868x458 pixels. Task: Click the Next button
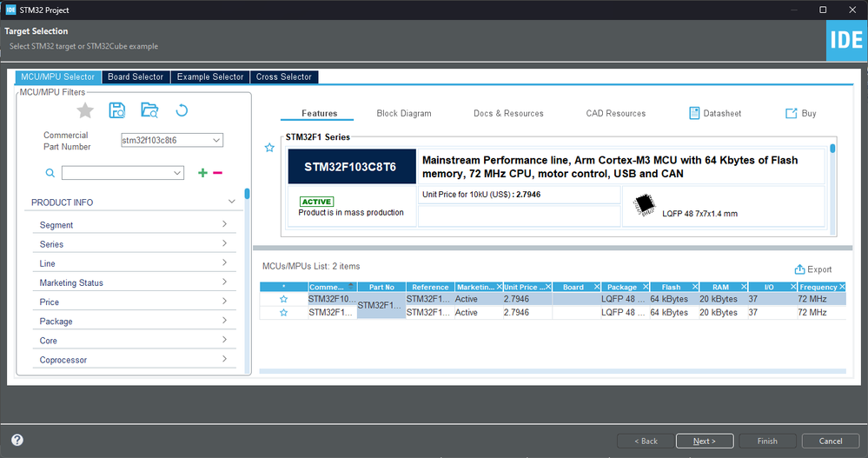click(705, 441)
